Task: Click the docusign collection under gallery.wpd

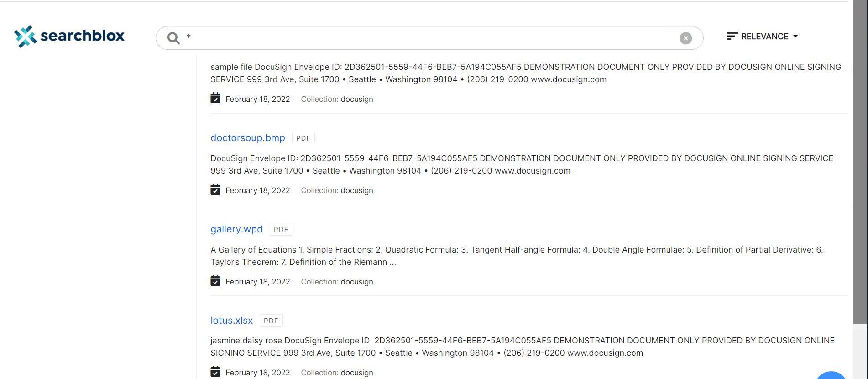Action: tap(357, 282)
